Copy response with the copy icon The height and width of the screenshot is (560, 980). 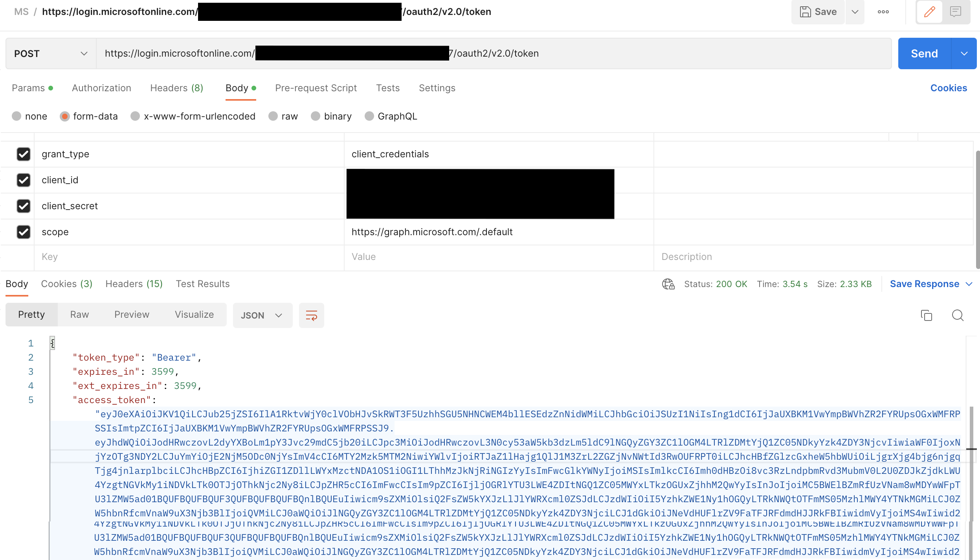(x=927, y=315)
